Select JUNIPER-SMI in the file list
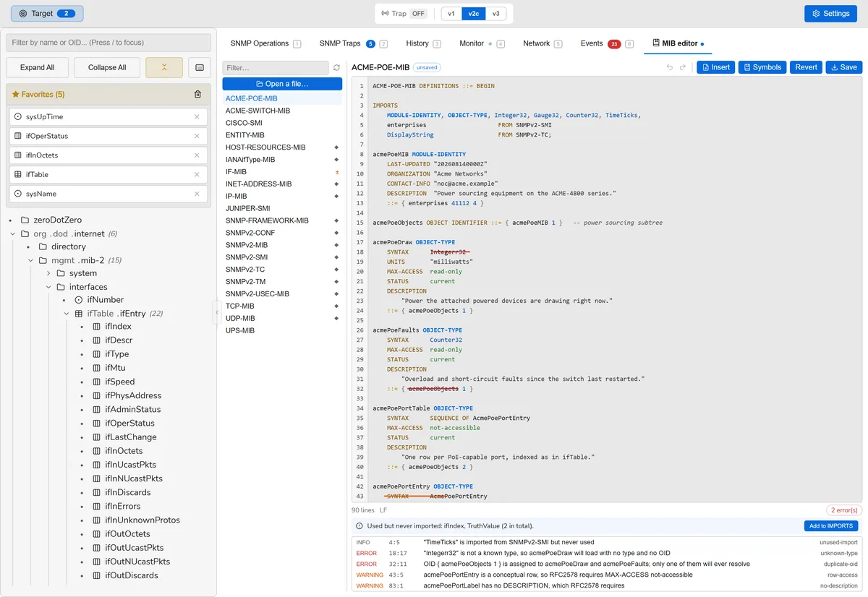Viewport: 868px width, 597px height. click(x=282, y=208)
